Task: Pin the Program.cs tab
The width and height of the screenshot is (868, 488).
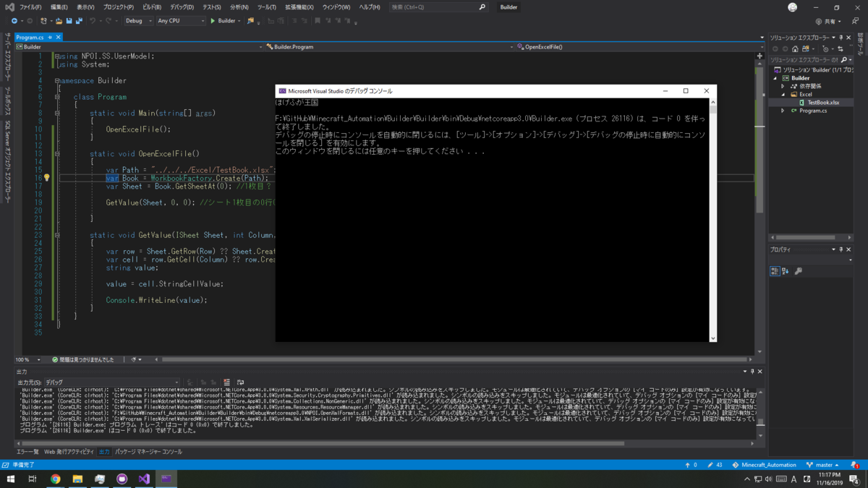Action: coord(50,37)
